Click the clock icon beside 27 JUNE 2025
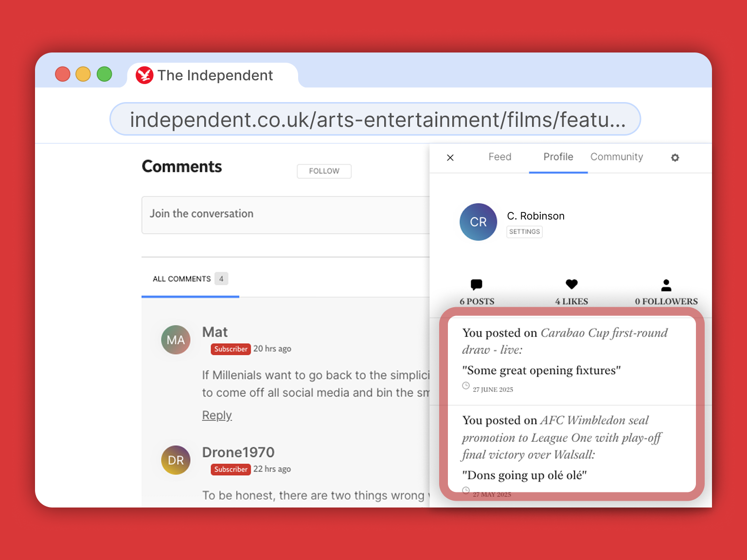The height and width of the screenshot is (560, 747). 466,386
